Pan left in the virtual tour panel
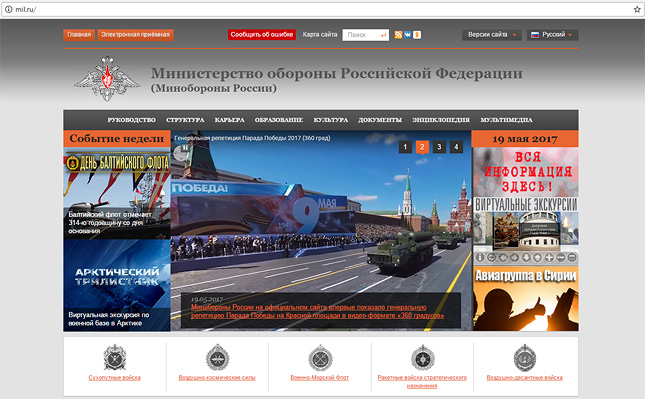 [503, 257]
